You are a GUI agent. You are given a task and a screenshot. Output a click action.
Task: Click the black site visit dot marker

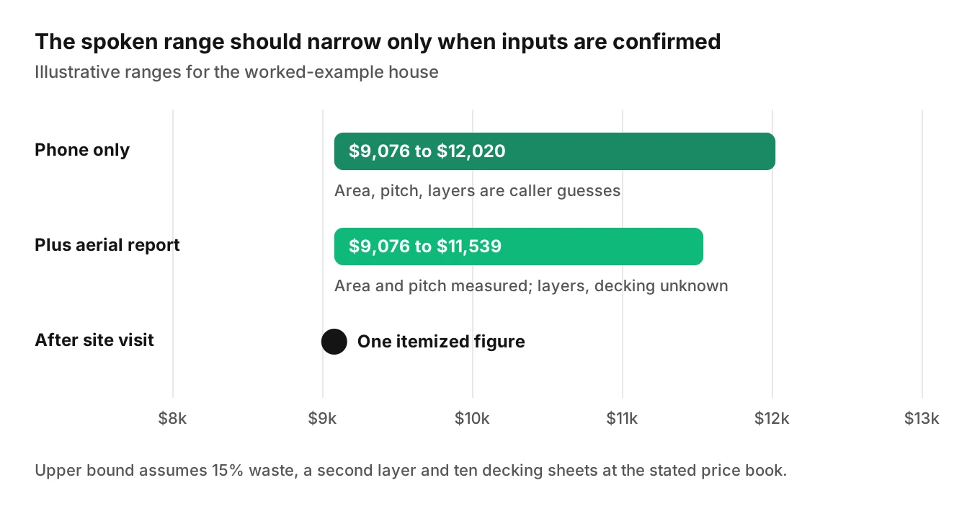[334, 342]
